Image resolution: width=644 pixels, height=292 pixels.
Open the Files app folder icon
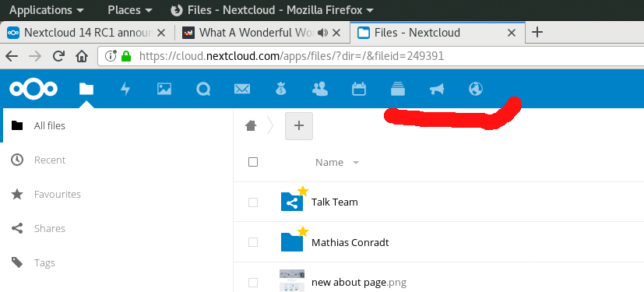pyautogui.click(x=86, y=89)
